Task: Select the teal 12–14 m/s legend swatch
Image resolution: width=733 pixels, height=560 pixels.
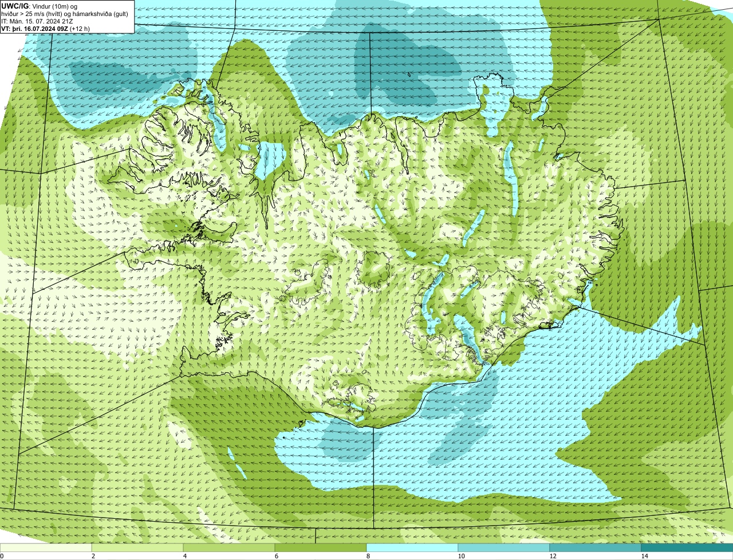Action: click(x=596, y=548)
